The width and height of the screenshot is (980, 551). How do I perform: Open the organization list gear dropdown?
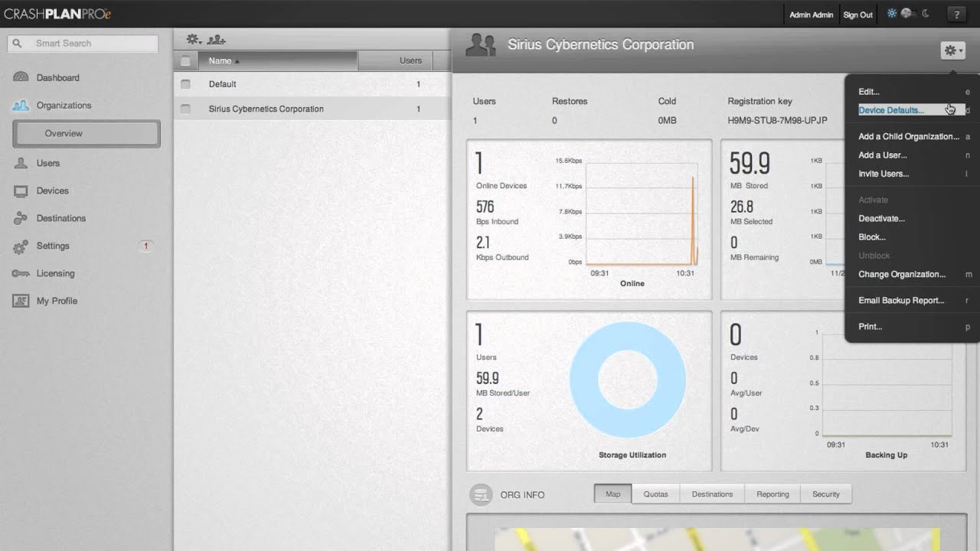(x=194, y=40)
